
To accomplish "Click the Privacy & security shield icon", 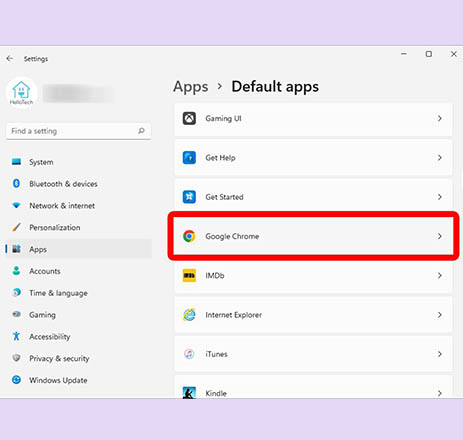I will tap(16, 358).
